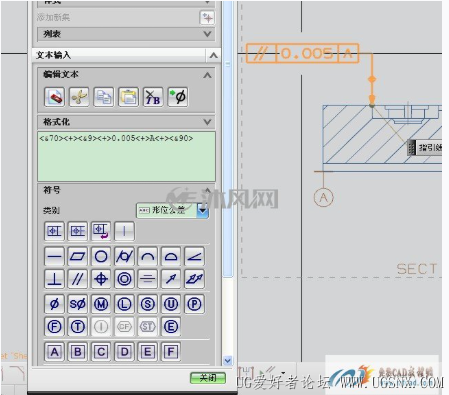
Task: Insert total runout double-arrow symbol
Action: point(194,279)
